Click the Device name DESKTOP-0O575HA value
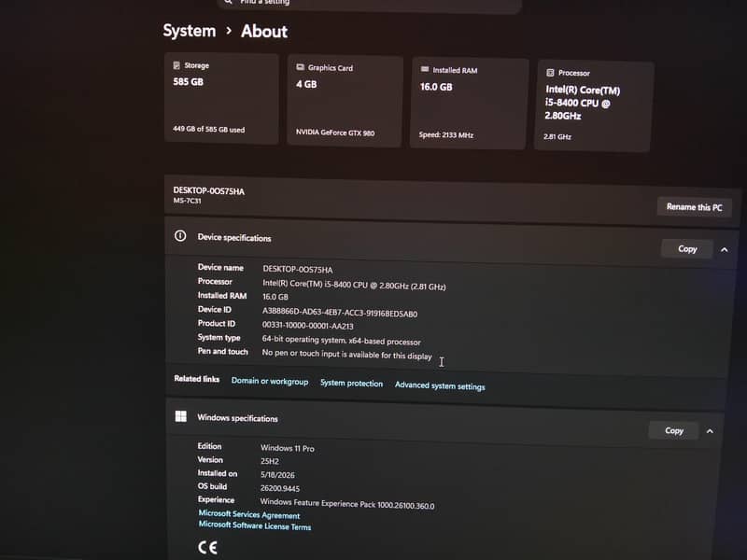The width and height of the screenshot is (747, 560). click(x=297, y=269)
